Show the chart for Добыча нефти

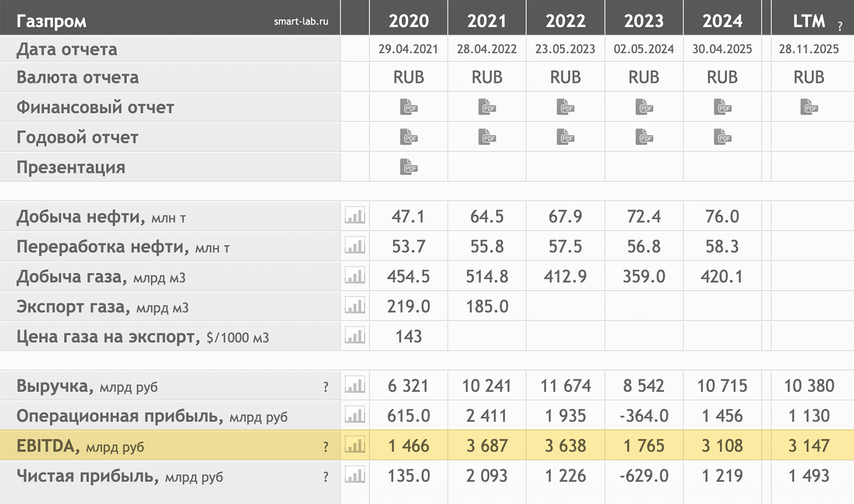click(x=355, y=215)
